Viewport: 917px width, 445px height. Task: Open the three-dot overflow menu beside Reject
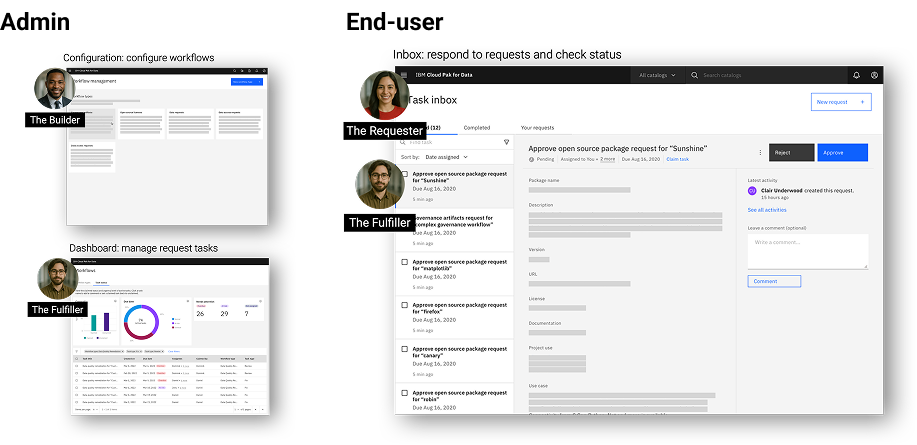pos(760,153)
